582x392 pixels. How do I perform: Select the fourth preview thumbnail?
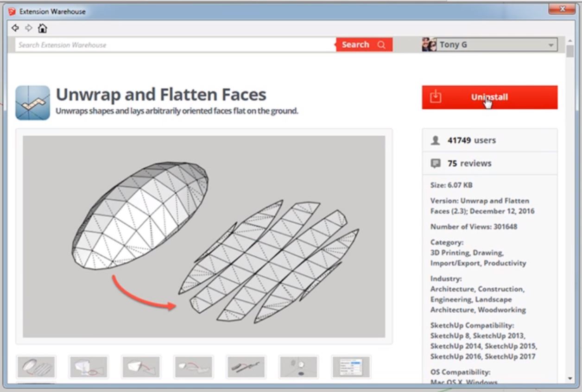[x=194, y=367]
